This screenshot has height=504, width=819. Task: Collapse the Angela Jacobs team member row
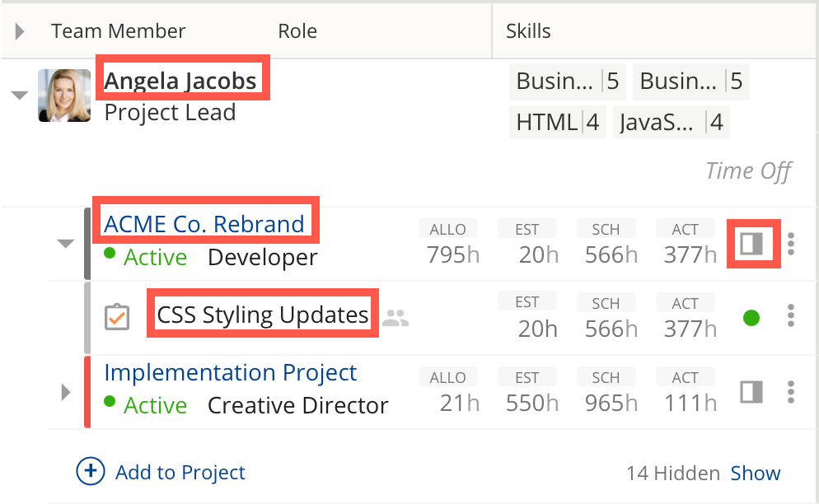pos(19,95)
